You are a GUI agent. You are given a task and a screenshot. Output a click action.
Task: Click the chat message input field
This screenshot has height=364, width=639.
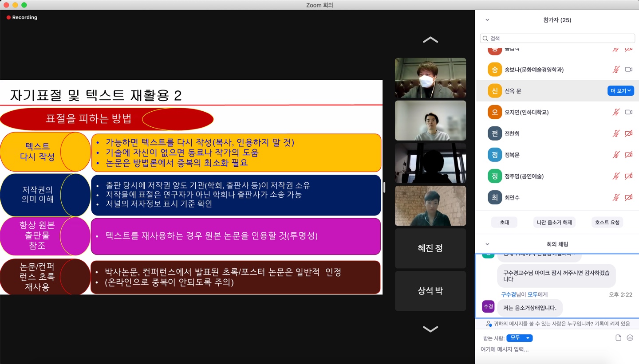tap(557, 349)
